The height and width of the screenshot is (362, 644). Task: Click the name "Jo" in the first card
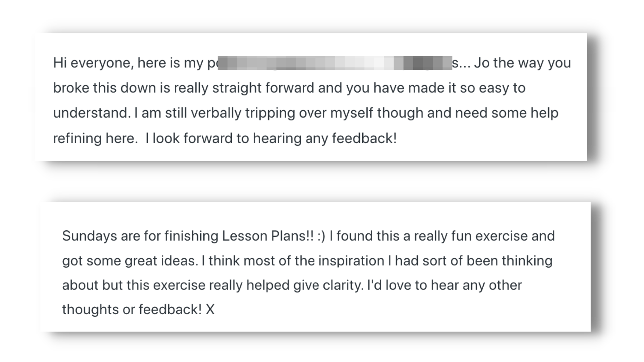pyautogui.click(x=482, y=63)
